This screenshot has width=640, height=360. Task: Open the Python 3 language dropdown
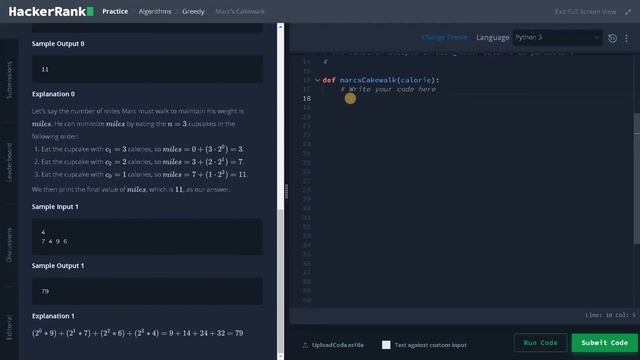[x=557, y=38]
